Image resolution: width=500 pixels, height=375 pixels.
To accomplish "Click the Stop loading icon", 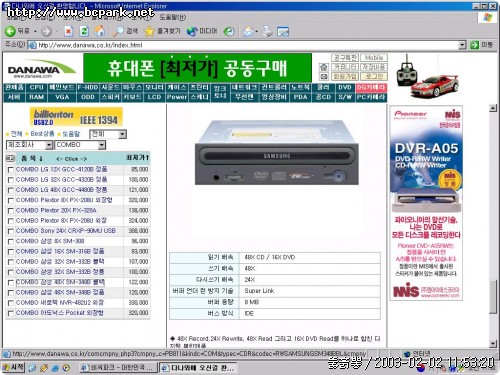I will pos(69,31).
